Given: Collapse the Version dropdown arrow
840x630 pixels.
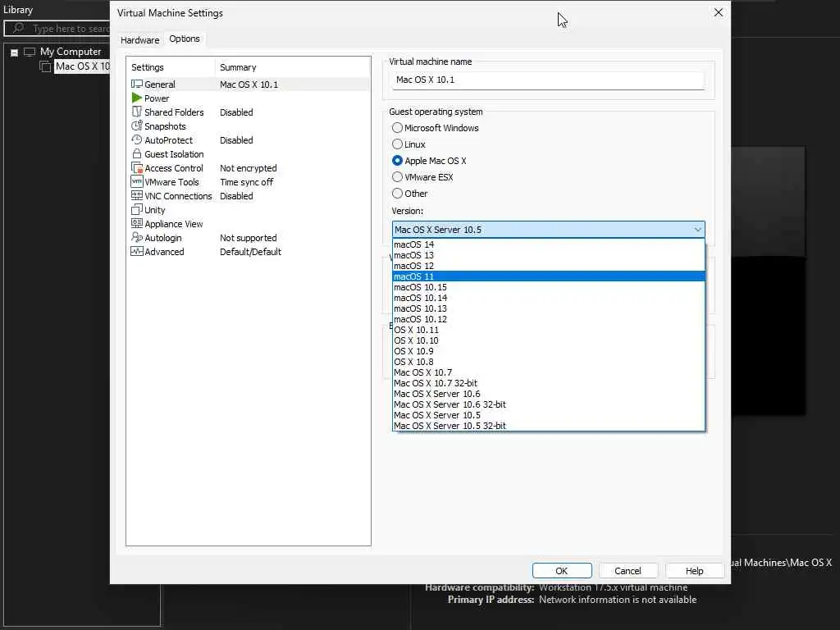Looking at the screenshot, I should 697,230.
